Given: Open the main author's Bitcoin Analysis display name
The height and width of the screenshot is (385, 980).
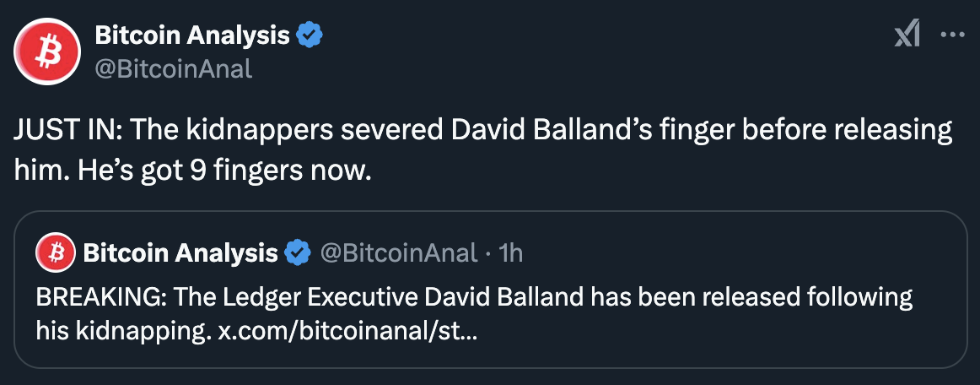Looking at the screenshot, I should click(192, 35).
